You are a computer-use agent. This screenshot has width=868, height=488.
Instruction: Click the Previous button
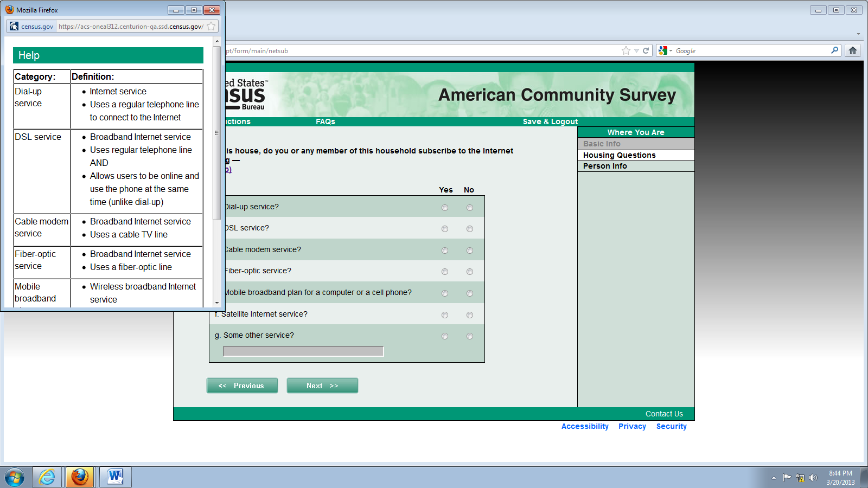pos(242,386)
